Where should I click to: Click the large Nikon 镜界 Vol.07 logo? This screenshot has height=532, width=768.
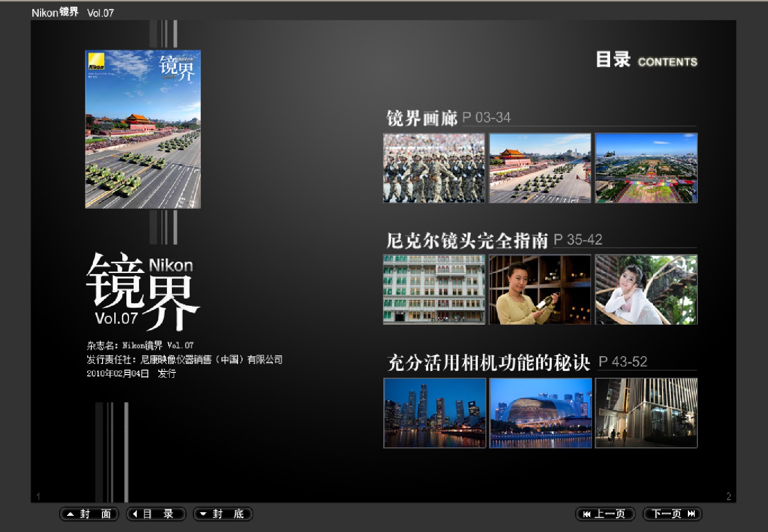click(143, 291)
